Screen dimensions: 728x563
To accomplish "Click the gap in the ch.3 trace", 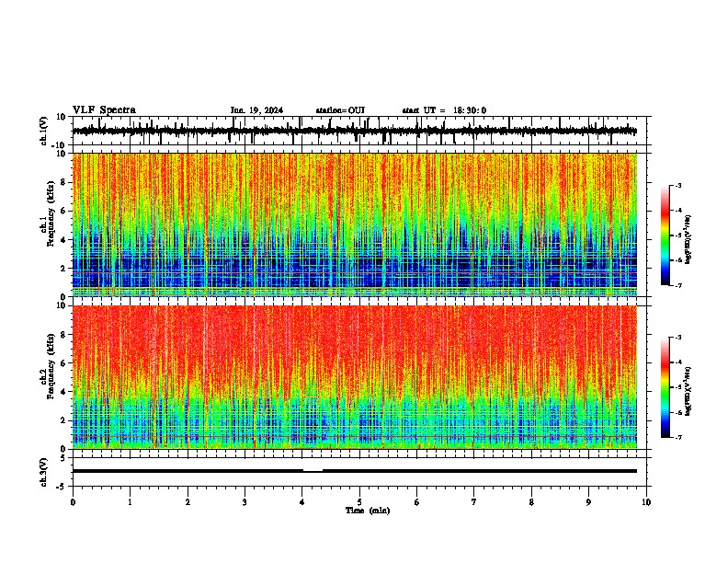I will coord(313,471).
